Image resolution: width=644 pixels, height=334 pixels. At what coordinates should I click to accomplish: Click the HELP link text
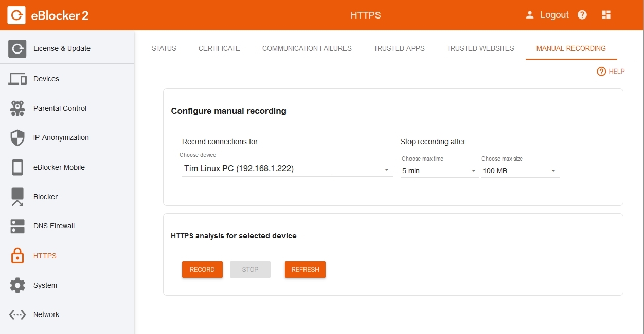pyautogui.click(x=617, y=72)
